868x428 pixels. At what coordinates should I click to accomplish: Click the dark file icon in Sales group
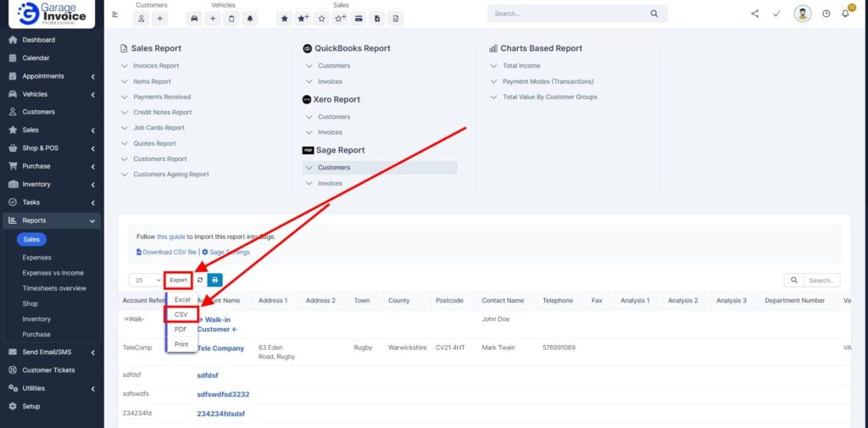(x=377, y=19)
